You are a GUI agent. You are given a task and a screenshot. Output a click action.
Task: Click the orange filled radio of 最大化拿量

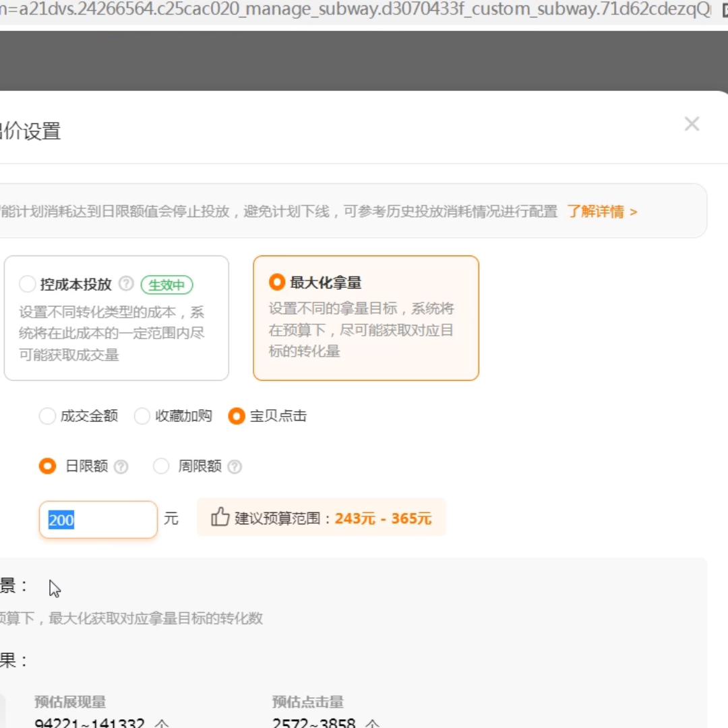(276, 282)
